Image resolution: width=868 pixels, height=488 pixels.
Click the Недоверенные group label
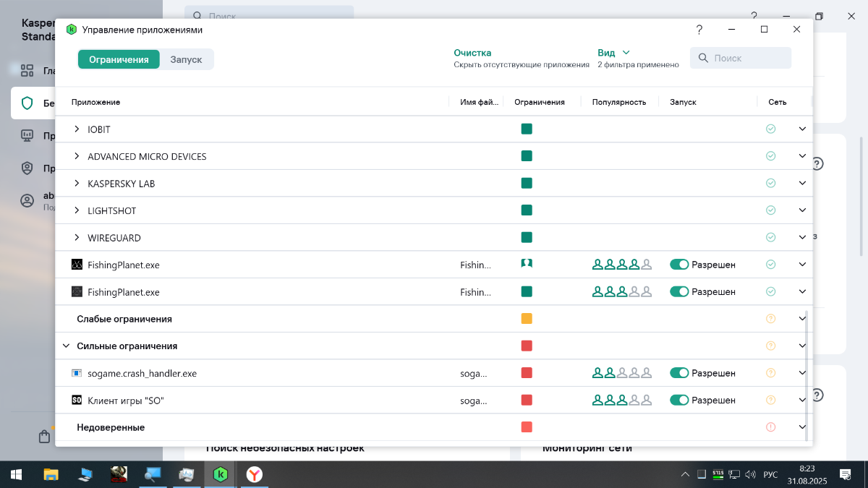(x=111, y=427)
